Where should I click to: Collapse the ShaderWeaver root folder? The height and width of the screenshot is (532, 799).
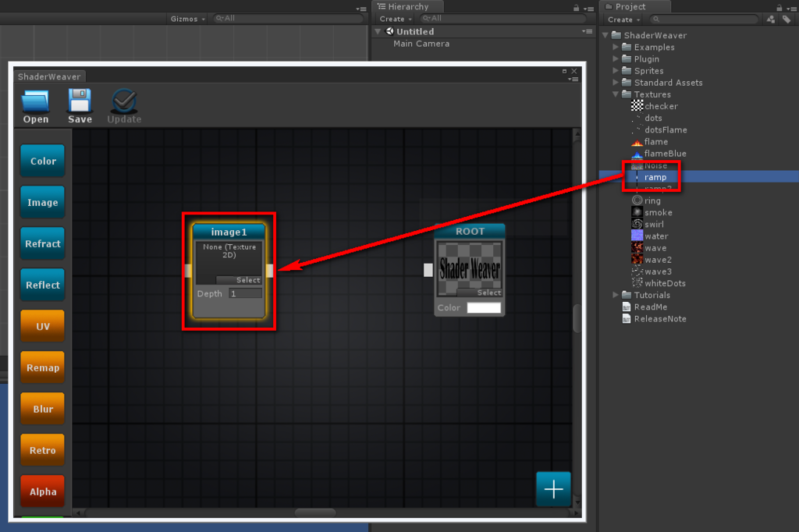coord(605,35)
